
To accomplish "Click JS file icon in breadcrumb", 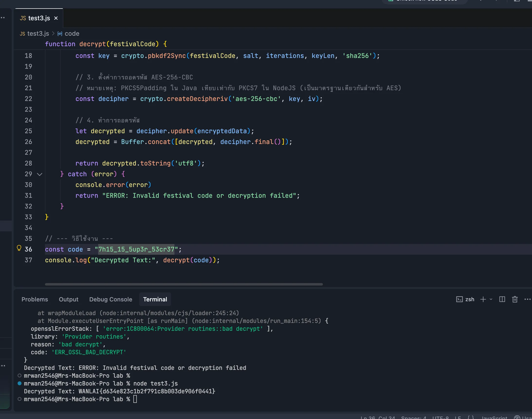I will pyautogui.click(x=22, y=33).
